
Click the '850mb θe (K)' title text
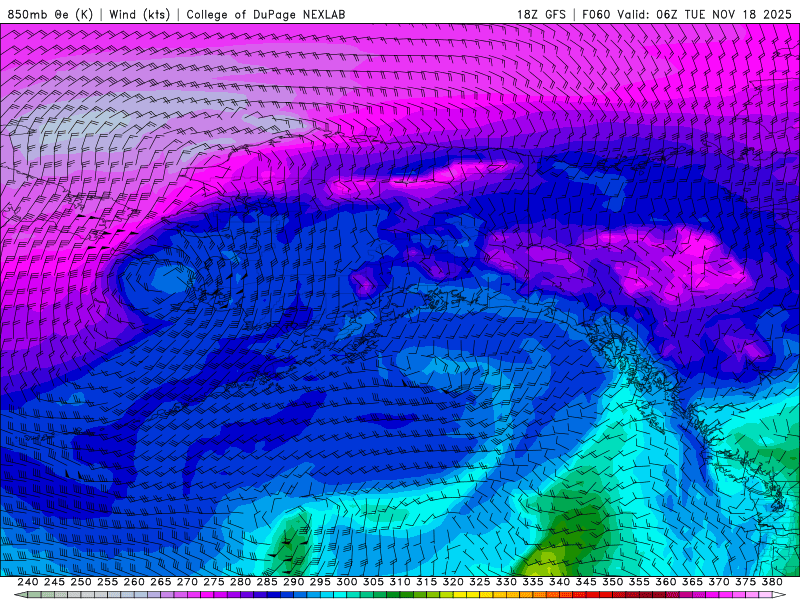(x=50, y=14)
